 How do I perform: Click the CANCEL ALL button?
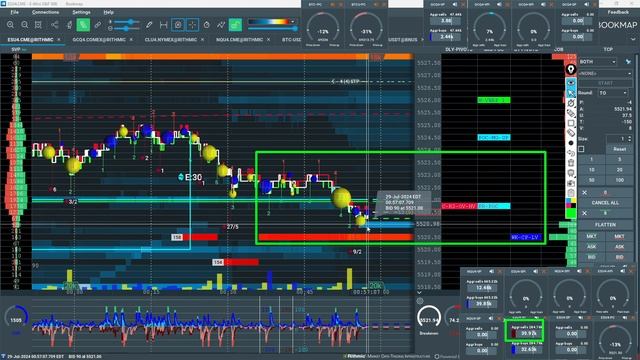[x=605, y=202]
